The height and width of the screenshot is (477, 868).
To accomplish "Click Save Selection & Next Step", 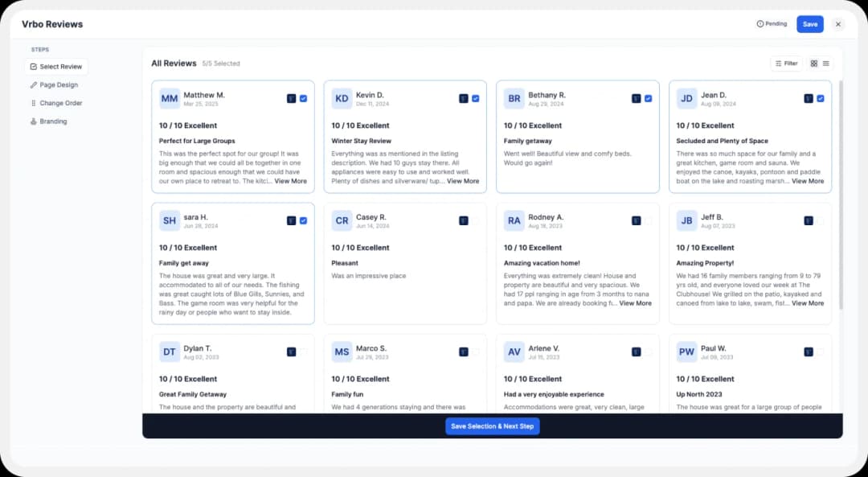I will pos(492,426).
